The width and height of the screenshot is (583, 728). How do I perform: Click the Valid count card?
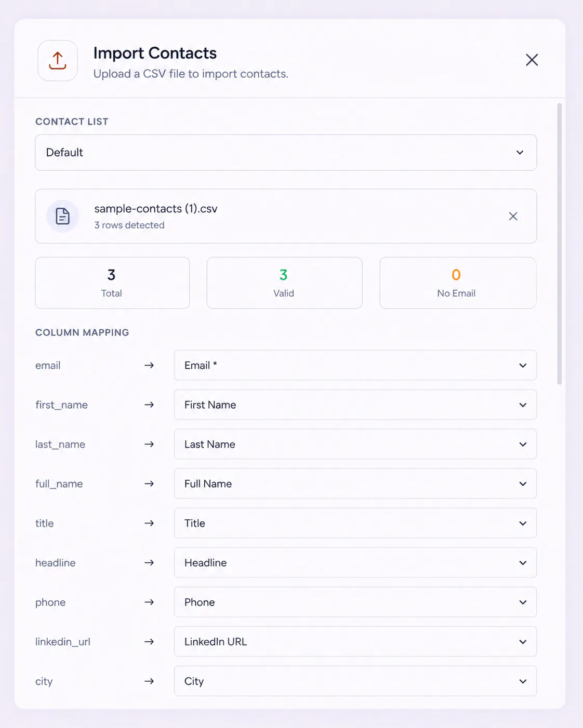(284, 283)
